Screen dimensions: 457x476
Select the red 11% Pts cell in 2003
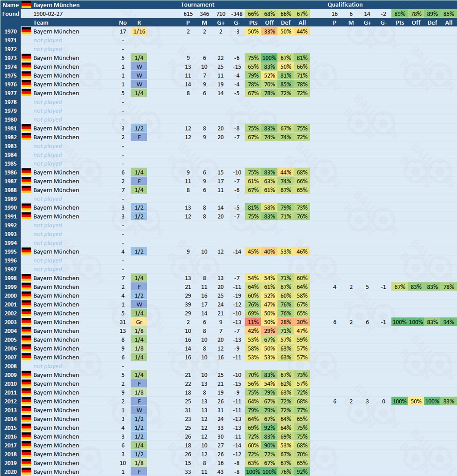(253, 322)
